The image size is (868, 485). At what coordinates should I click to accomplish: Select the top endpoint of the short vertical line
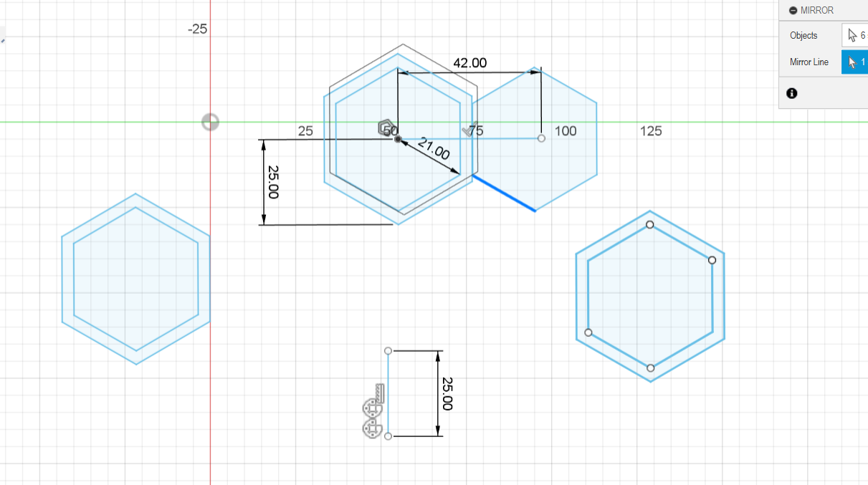(x=388, y=351)
